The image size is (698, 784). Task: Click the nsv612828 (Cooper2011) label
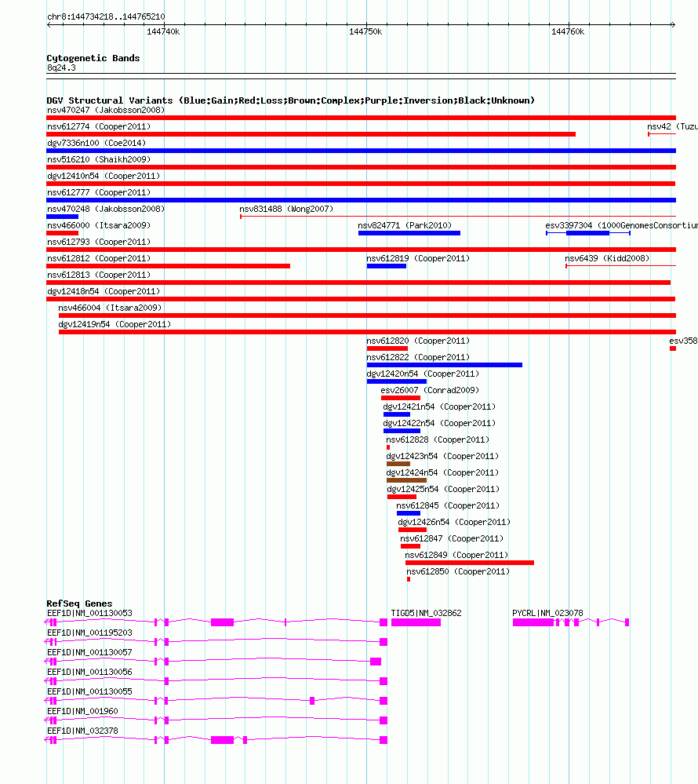pos(438,440)
